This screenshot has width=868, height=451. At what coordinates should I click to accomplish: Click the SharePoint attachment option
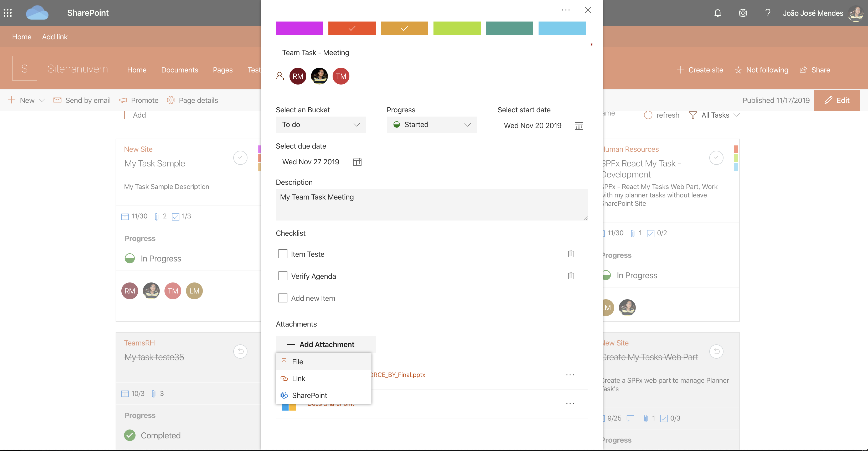pyautogui.click(x=309, y=395)
